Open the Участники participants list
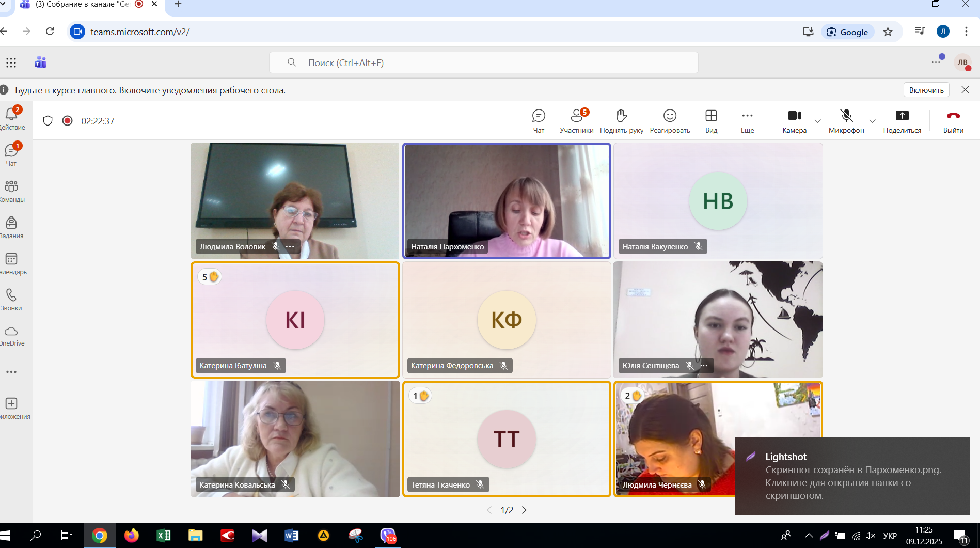The height and width of the screenshot is (548, 980). [576, 121]
